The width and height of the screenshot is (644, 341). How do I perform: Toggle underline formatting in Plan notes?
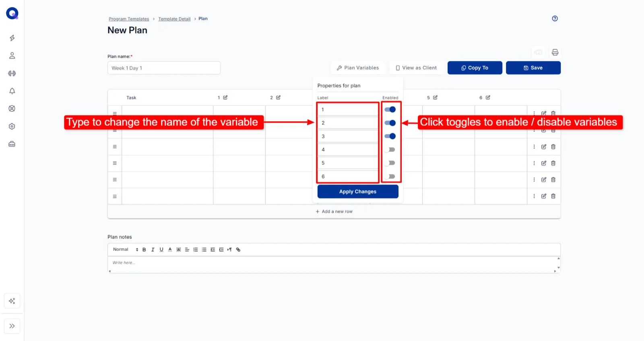(x=161, y=250)
